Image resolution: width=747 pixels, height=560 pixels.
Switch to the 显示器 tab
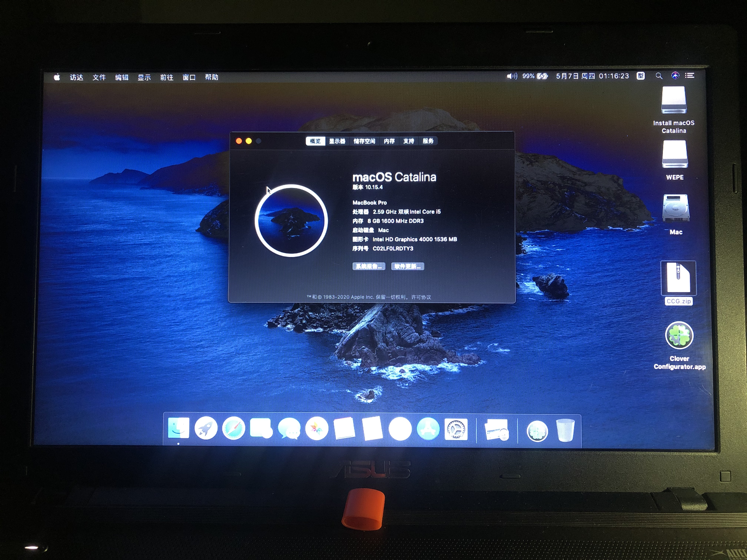(337, 141)
